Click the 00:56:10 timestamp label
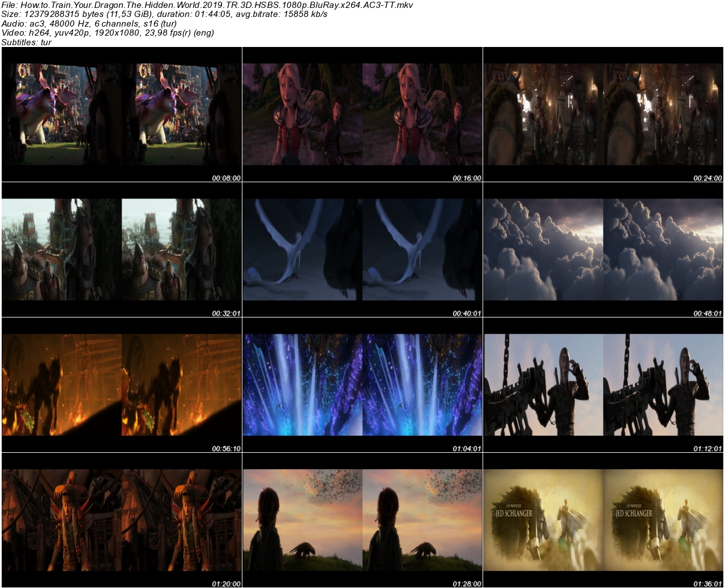This screenshot has width=725, height=588. (227, 448)
